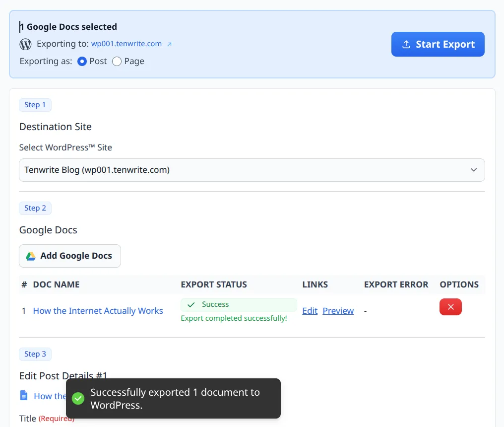Select the Post export option
The image size is (504, 427).
pyautogui.click(x=81, y=61)
